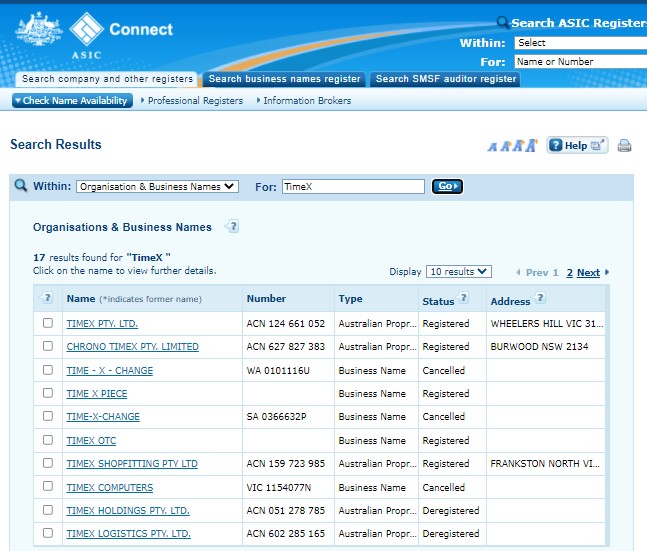Check the TIMEX COMPUTERS row checkbox
The image size is (647, 551).
(x=48, y=486)
